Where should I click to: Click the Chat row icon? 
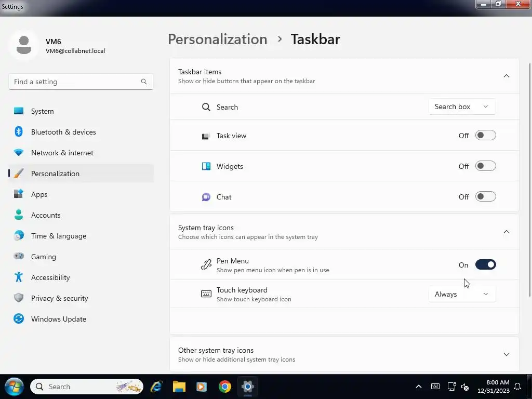(206, 197)
